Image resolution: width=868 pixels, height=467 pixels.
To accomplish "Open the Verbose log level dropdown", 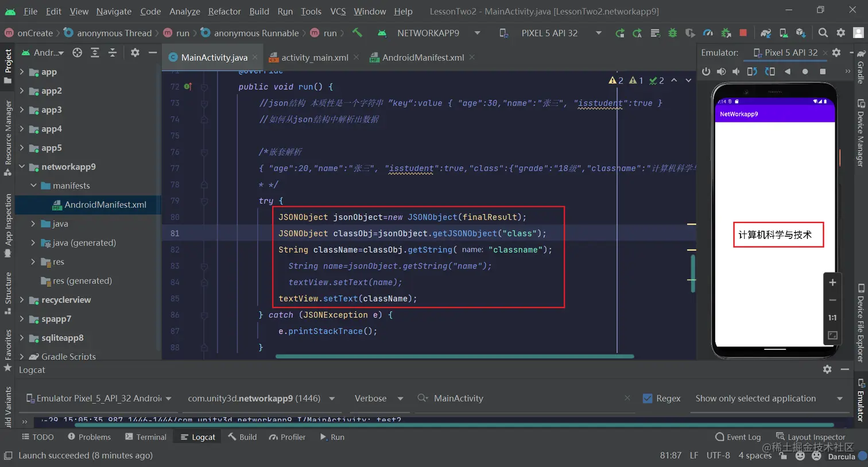I will click(x=379, y=398).
